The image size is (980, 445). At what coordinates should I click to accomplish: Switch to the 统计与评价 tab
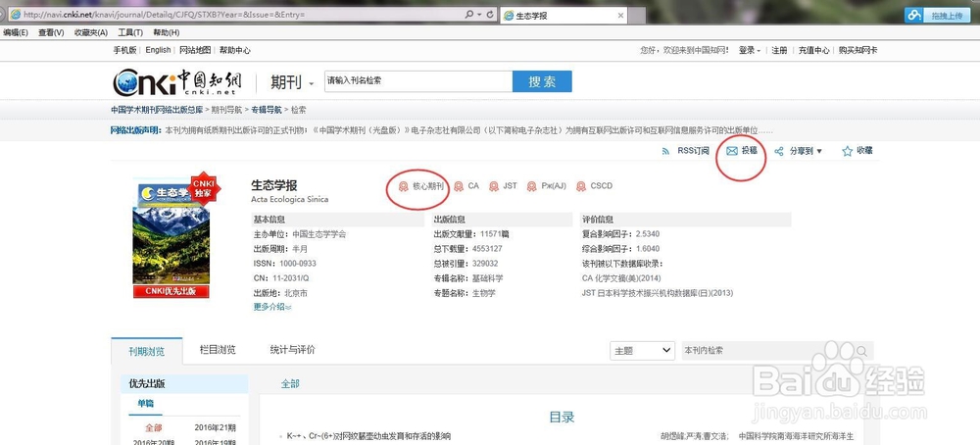[292, 350]
